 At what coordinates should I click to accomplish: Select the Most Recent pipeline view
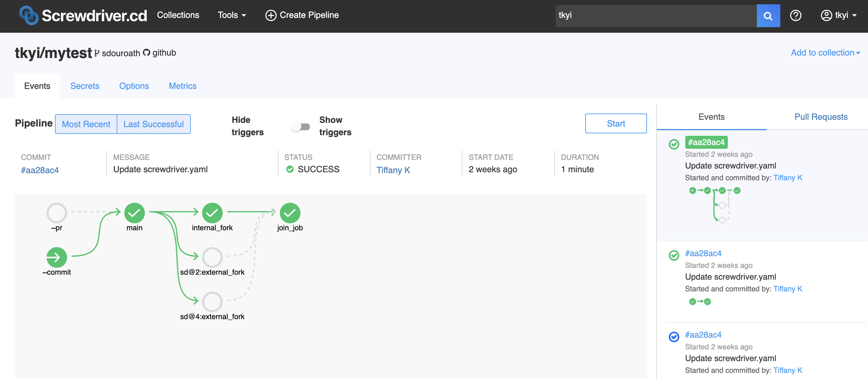click(86, 124)
